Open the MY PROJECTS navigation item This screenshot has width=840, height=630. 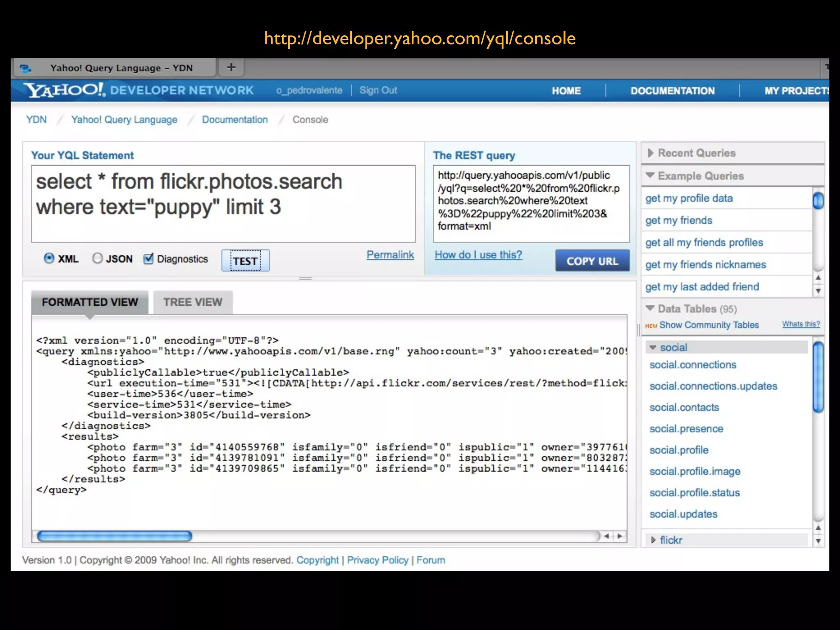(x=797, y=91)
